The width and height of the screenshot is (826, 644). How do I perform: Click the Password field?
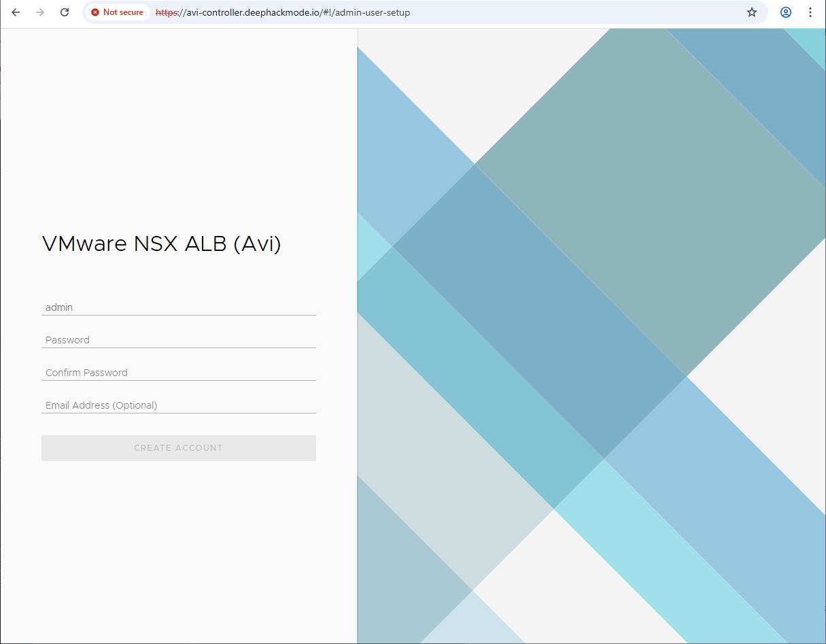(179, 340)
